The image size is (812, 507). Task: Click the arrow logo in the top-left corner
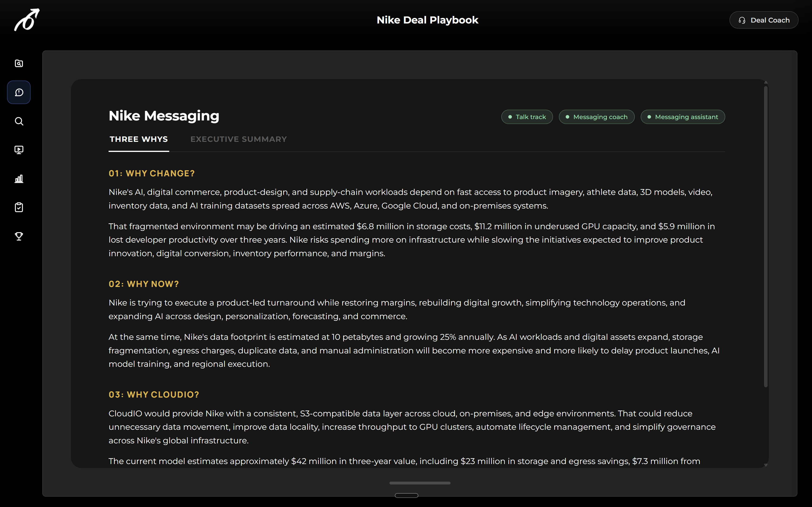[27, 20]
